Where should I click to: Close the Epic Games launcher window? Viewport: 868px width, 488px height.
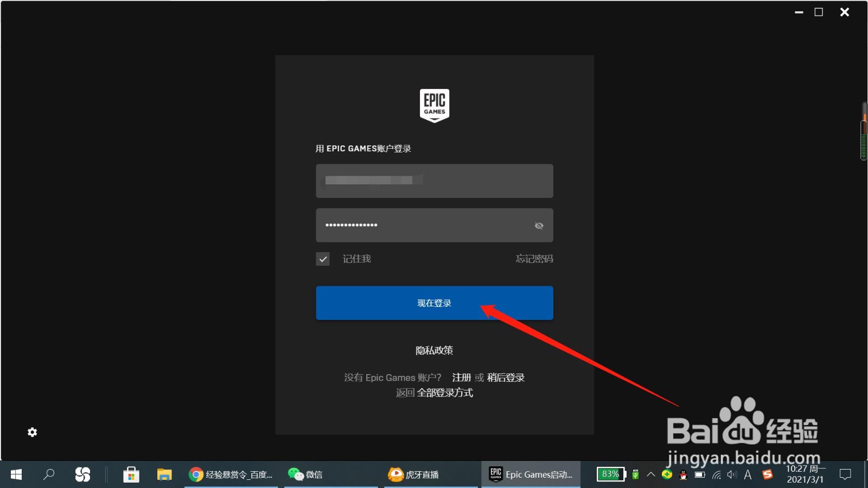pos(845,12)
